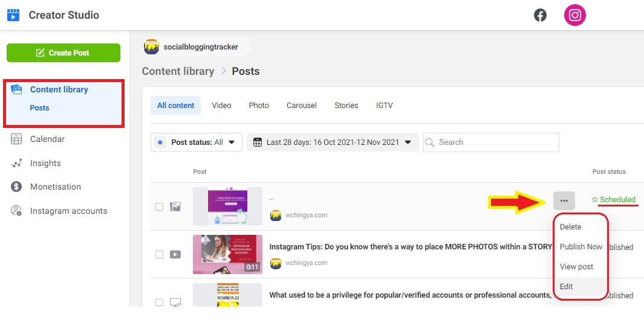Viewport: 644px width, 320px height.
Task: Click the Content library sidebar icon
Action: [16, 89]
